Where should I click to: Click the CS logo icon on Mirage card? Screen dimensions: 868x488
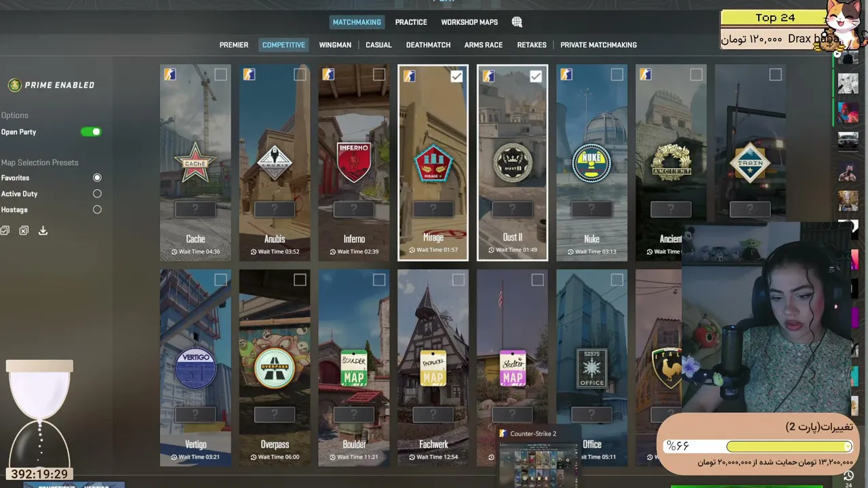click(409, 76)
